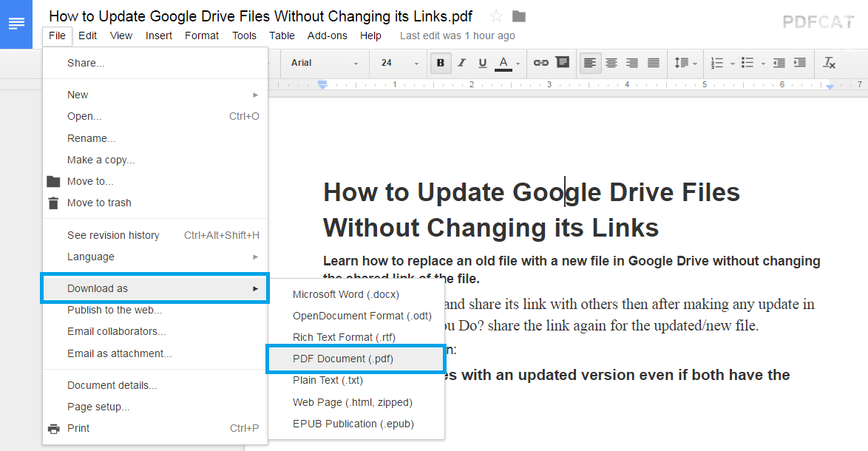Select Publish to the web...
Screen dimensions: 868x451
155,310
